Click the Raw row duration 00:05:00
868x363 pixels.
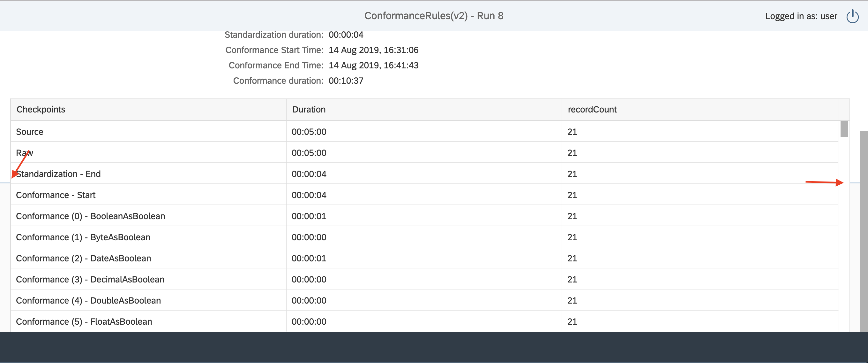tap(309, 153)
